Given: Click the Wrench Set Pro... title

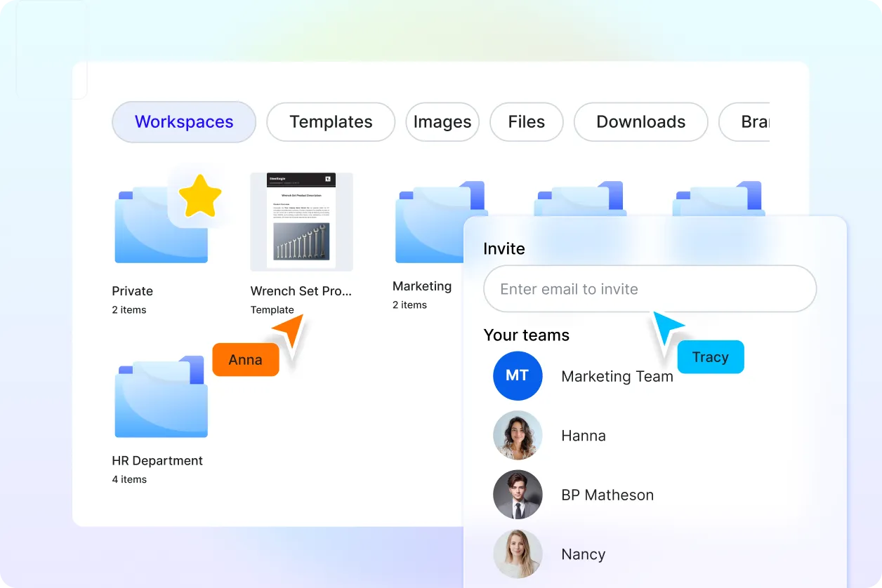Looking at the screenshot, I should click(x=301, y=291).
